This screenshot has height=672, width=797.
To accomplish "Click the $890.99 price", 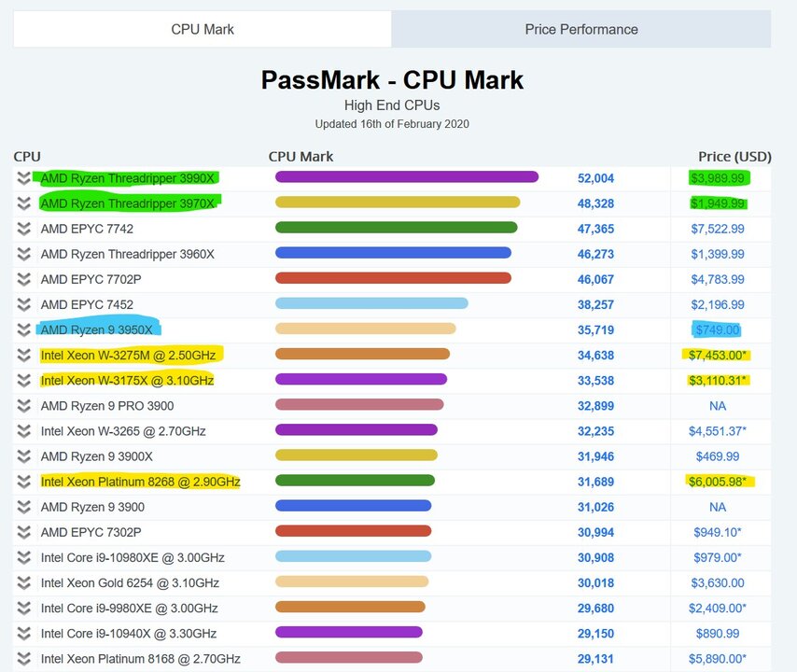I will (x=717, y=634).
